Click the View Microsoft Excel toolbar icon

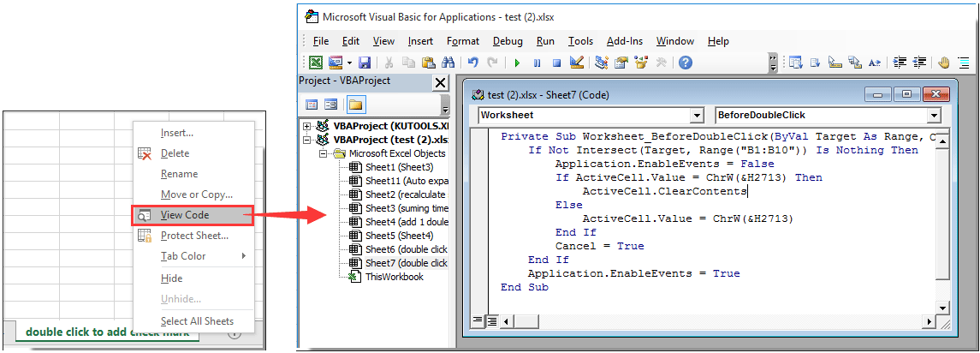pyautogui.click(x=316, y=63)
